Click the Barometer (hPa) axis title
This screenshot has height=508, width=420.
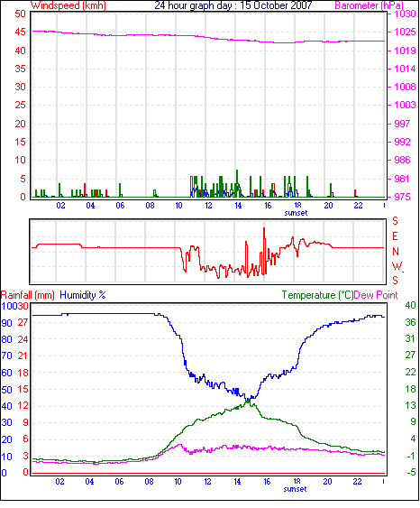pos(370,5)
